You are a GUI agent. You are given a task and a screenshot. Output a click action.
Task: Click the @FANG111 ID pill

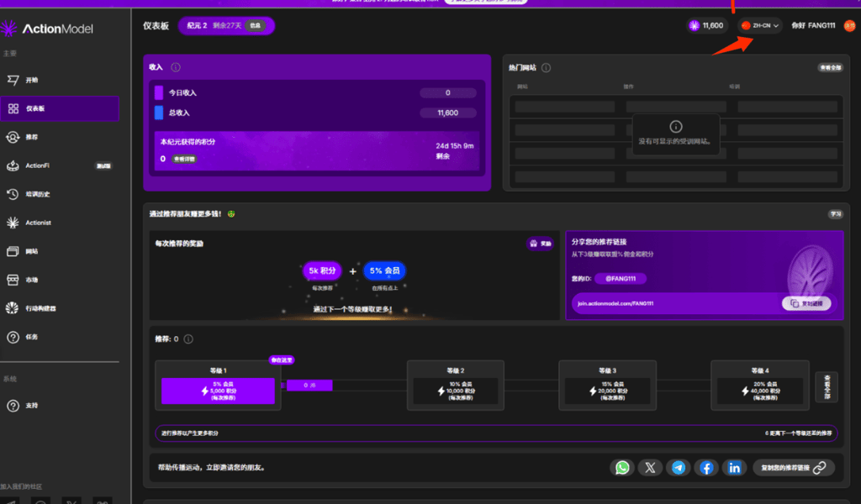(621, 279)
